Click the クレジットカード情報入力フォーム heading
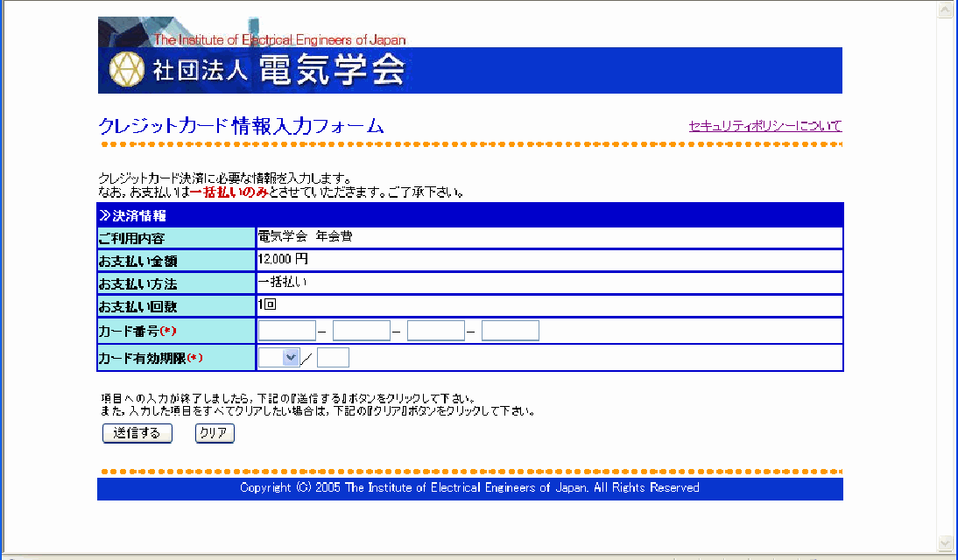The height and width of the screenshot is (560, 958). pyautogui.click(x=242, y=126)
